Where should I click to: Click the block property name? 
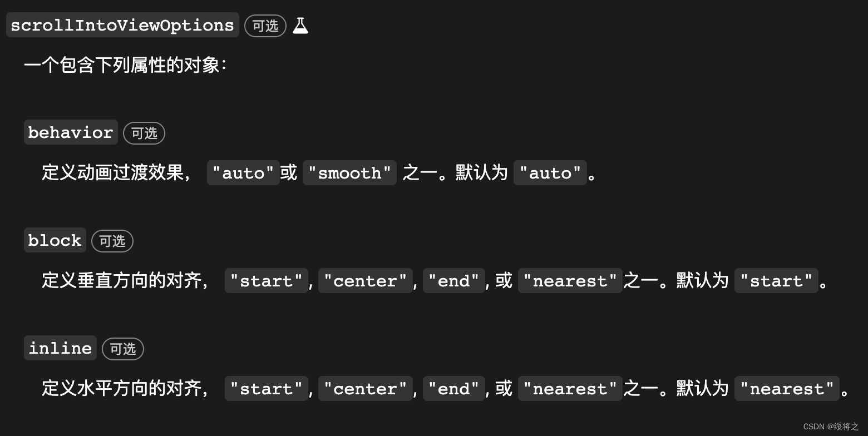pyautogui.click(x=55, y=240)
